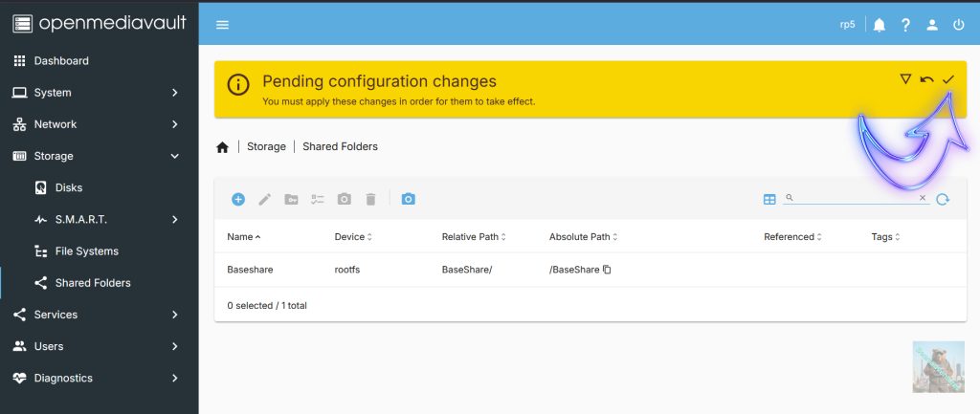The width and height of the screenshot is (980, 414).
Task: Click the blue plus icon to create a shared folder
Action: 238,199
